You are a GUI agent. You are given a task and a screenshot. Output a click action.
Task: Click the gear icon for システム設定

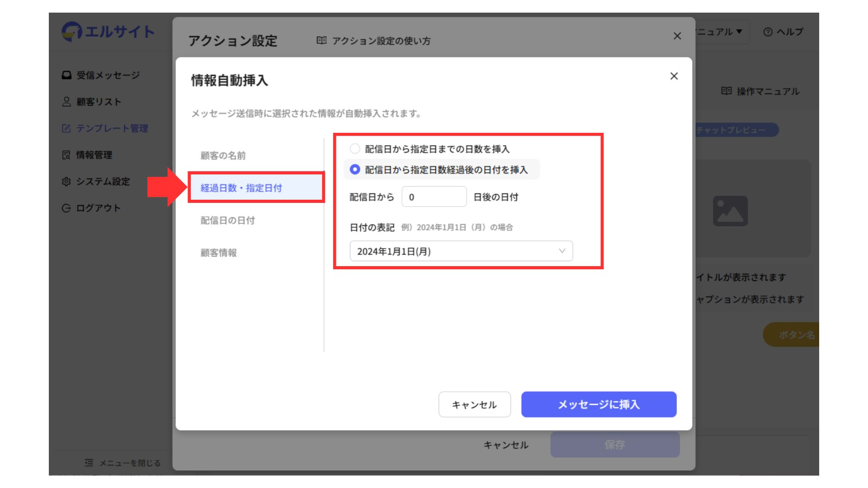pyautogui.click(x=66, y=182)
